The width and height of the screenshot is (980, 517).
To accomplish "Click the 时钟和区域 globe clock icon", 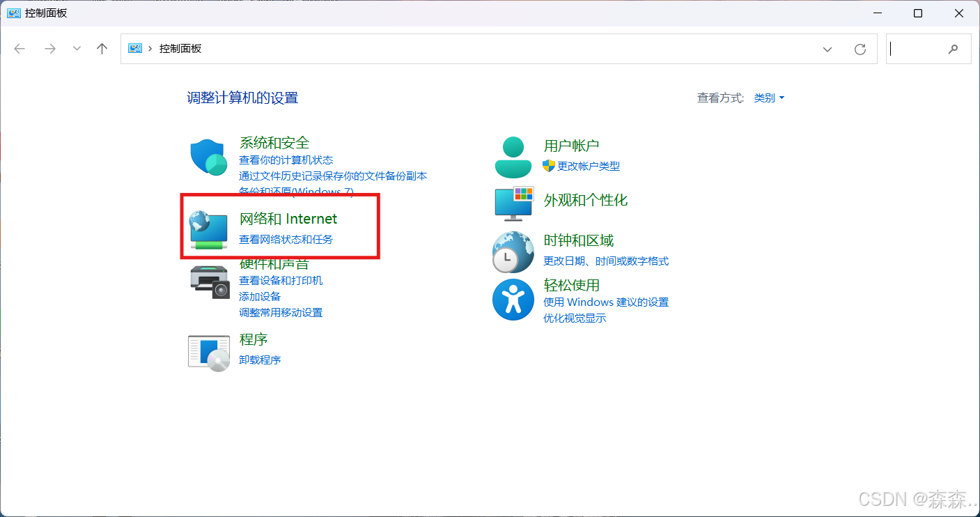I will pyautogui.click(x=513, y=252).
